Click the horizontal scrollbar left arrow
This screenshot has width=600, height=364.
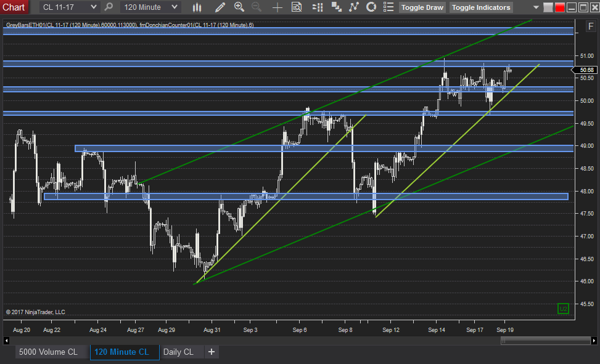point(6,341)
